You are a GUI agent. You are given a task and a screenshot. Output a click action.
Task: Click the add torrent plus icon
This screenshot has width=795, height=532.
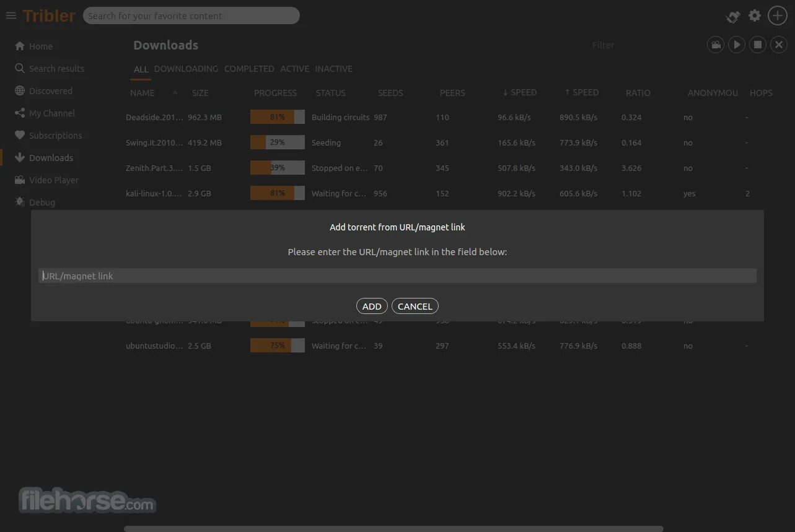(778, 15)
